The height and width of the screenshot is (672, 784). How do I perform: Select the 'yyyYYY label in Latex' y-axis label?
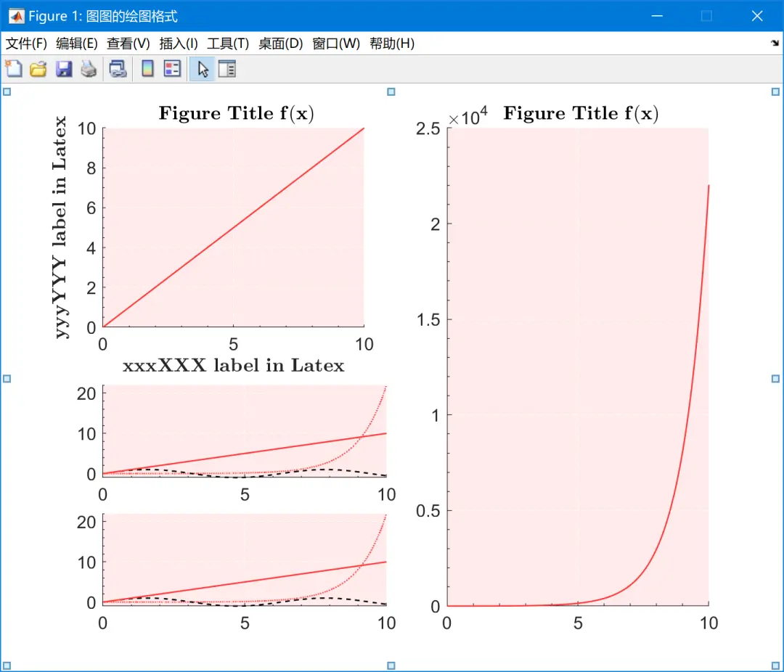pos(60,227)
